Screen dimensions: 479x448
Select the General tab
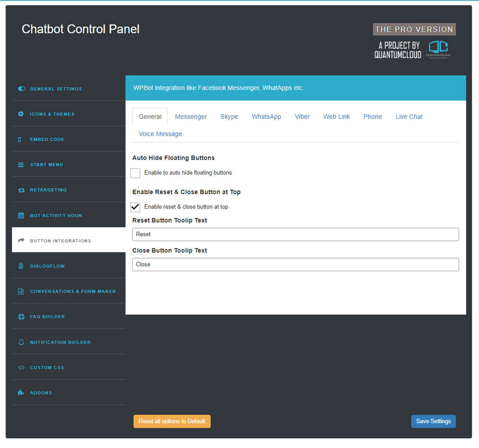click(x=150, y=116)
